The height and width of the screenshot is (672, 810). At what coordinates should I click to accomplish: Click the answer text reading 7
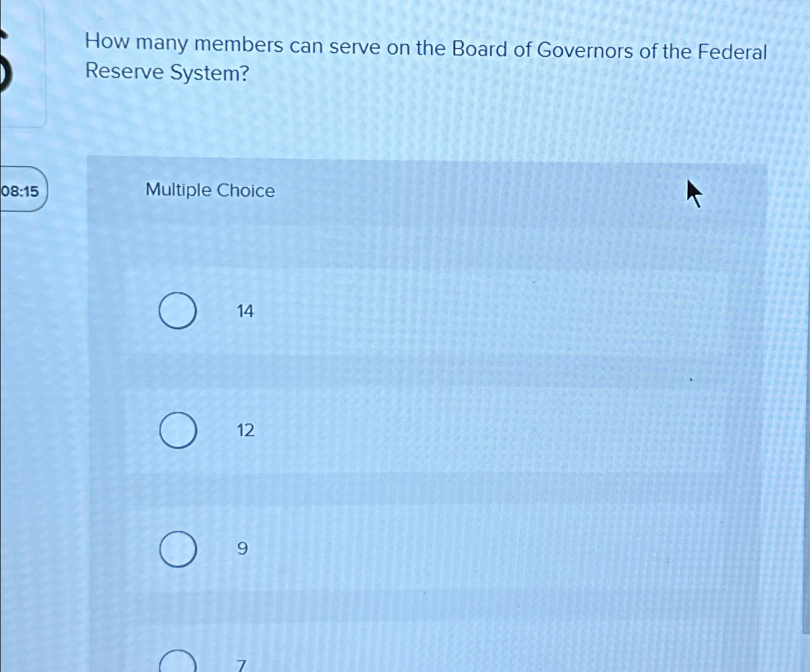tap(240, 666)
